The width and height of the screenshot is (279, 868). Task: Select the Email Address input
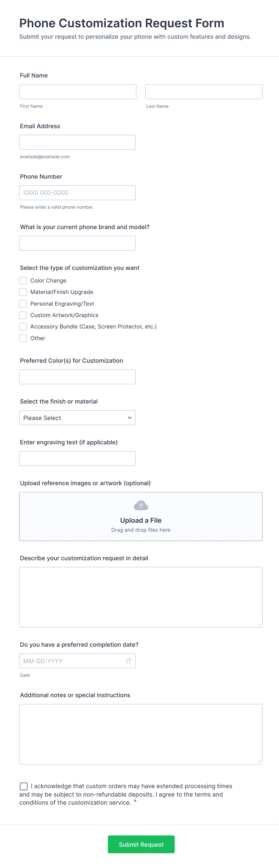77,142
